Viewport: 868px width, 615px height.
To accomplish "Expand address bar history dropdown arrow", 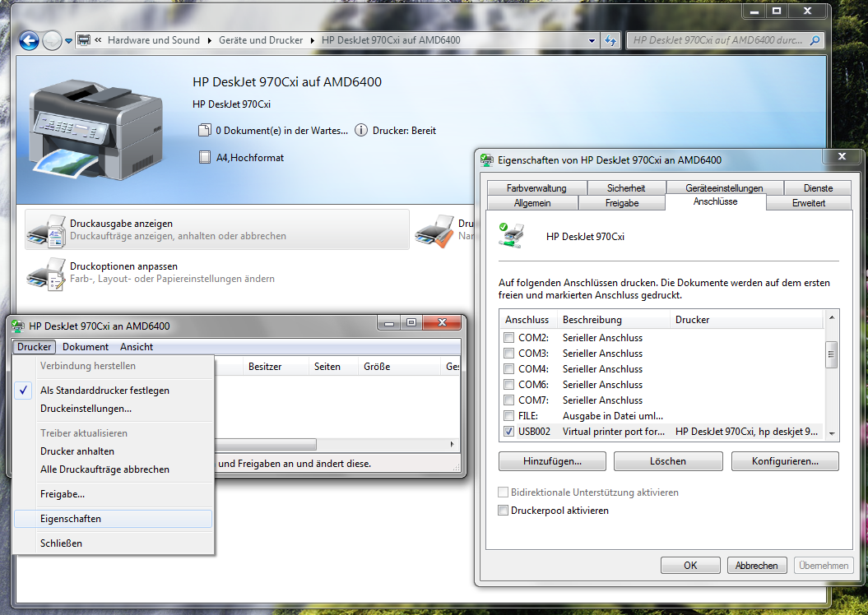I will pyautogui.click(x=592, y=40).
